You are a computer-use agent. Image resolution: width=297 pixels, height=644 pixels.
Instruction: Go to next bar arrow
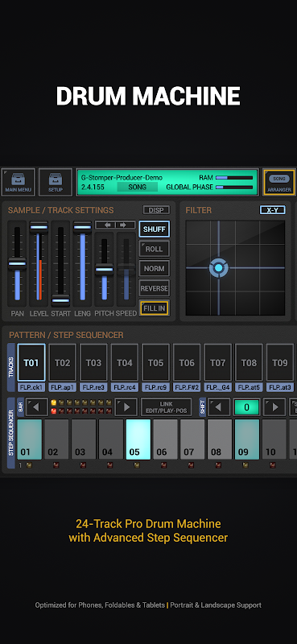pyautogui.click(x=126, y=407)
